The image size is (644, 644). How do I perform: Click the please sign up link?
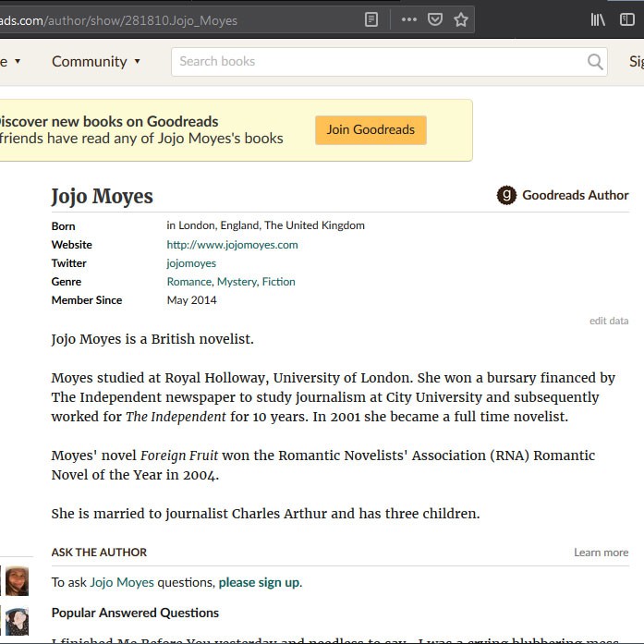coord(259,582)
